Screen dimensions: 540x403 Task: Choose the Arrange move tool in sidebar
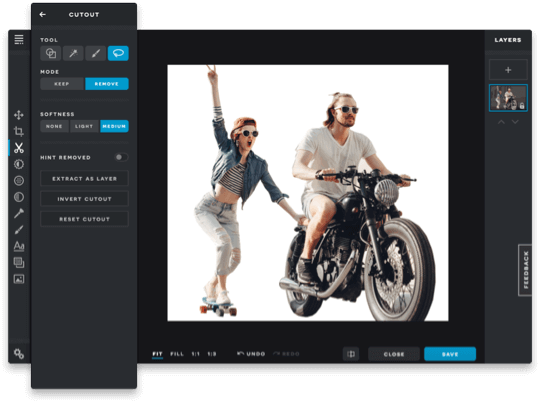(x=19, y=115)
